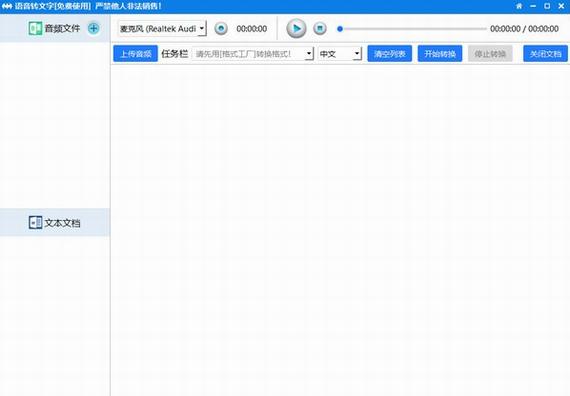Image resolution: width=570 pixels, height=396 pixels.
Task: Open the microphone device dropdown
Action: (162, 28)
